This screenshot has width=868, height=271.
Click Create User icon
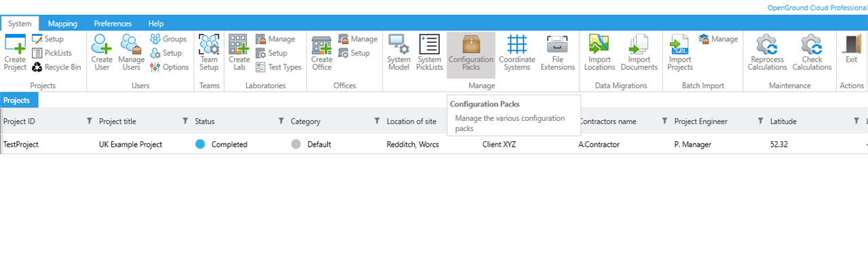(x=102, y=52)
